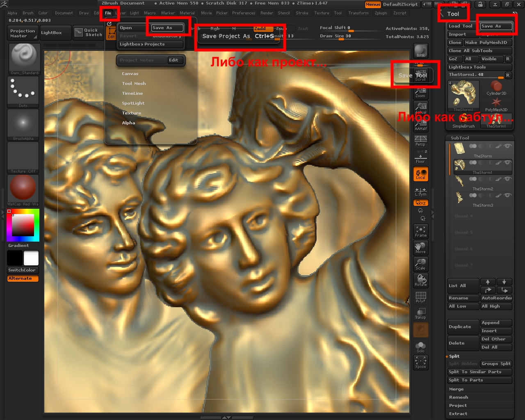The image size is (525, 420).
Task: Toggle Local transformations button
Action: click(421, 174)
